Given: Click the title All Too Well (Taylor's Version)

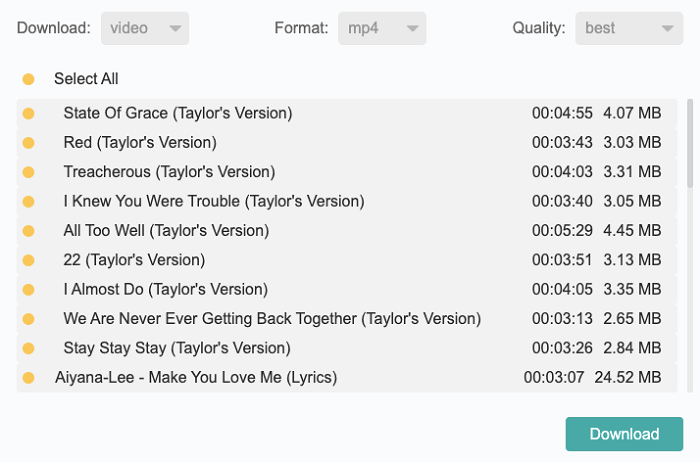Looking at the screenshot, I should [x=166, y=231].
